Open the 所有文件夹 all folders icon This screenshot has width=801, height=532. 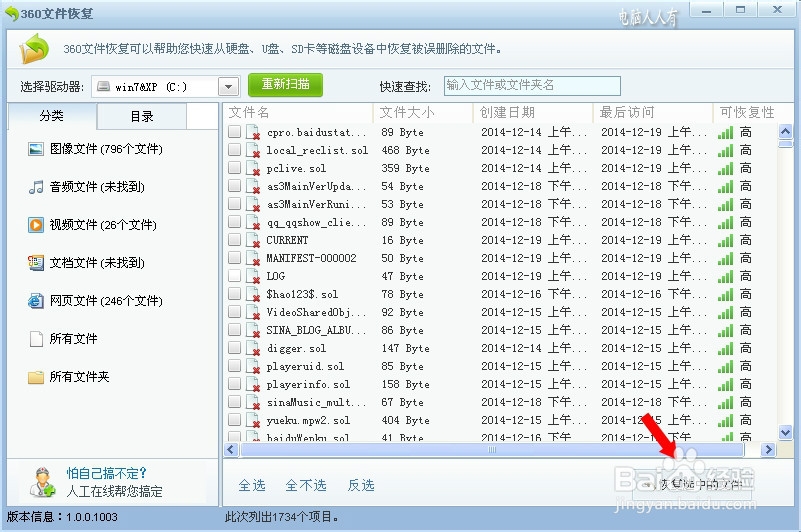[x=36, y=377]
